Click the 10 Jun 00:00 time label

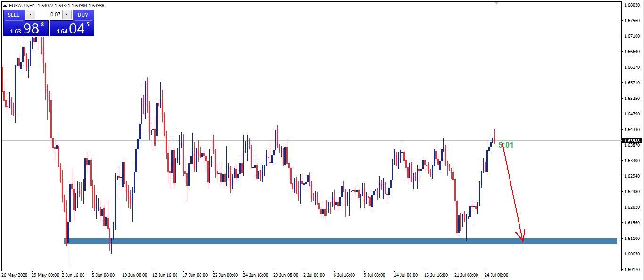pos(136,275)
